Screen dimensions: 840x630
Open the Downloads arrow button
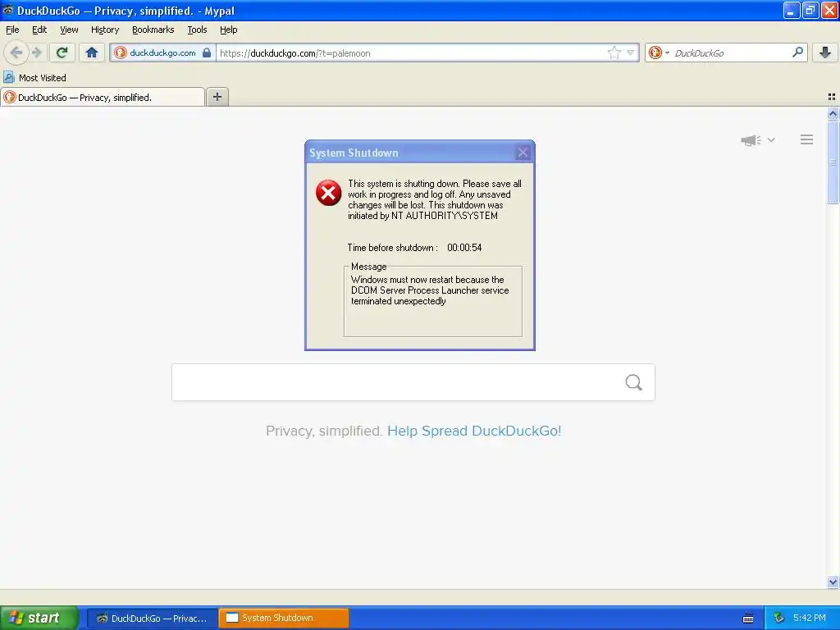click(x=825, y=52)
